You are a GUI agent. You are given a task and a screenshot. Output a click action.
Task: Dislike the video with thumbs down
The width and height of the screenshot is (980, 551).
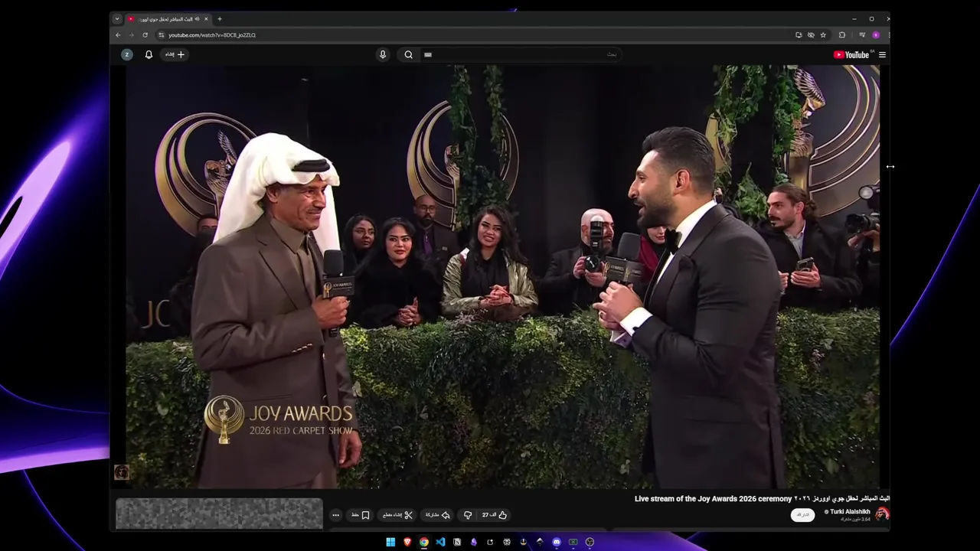[x=468, y=515]
